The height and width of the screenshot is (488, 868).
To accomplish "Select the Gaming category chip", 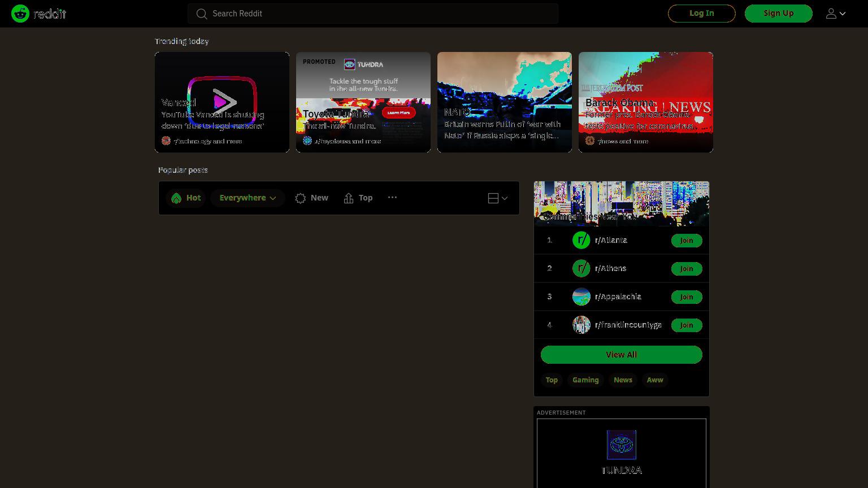I will click(585, 380).
